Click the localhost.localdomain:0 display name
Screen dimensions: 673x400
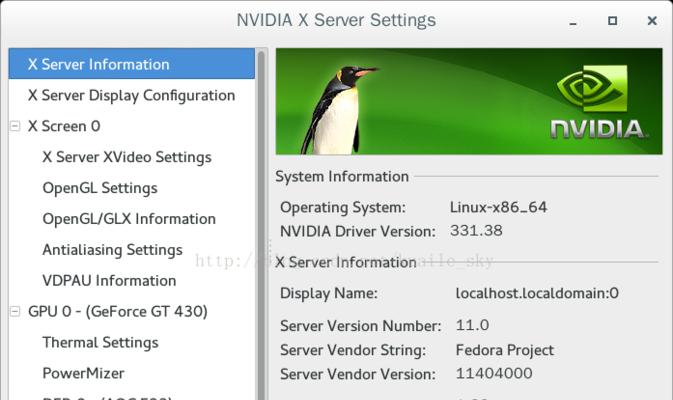click(x=537, y=293)
